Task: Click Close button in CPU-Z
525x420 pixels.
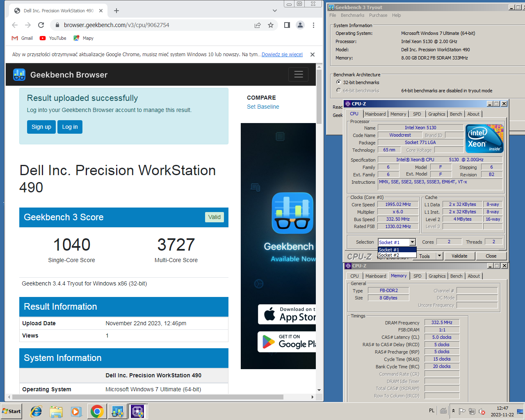Action: coord(491,256)
